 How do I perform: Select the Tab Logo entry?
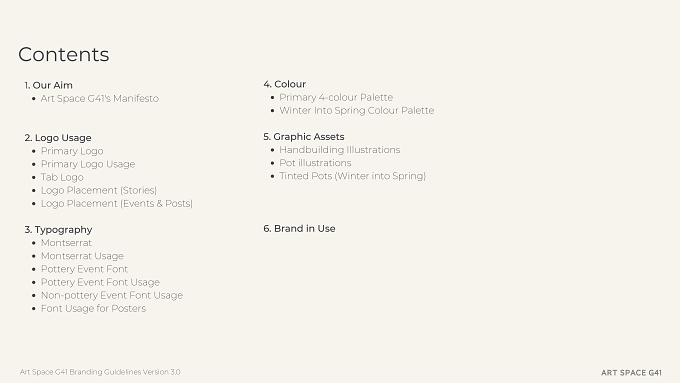(x=62, y=177)
